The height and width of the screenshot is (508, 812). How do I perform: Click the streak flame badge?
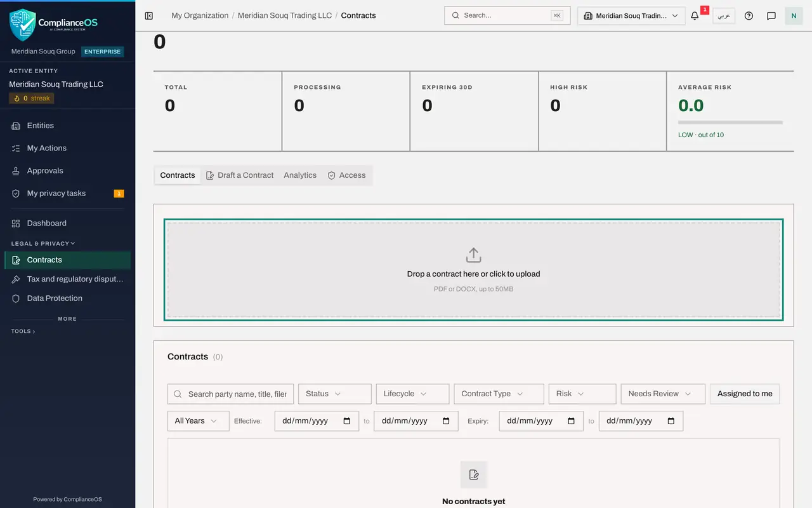32,98
